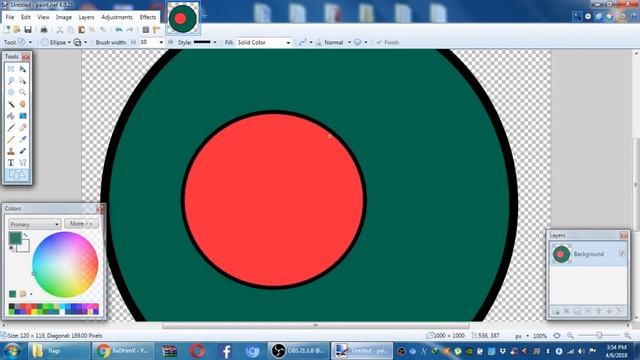Click the New image toolbar icon
The width and height of the screenshot is (640, 360).
7,29
